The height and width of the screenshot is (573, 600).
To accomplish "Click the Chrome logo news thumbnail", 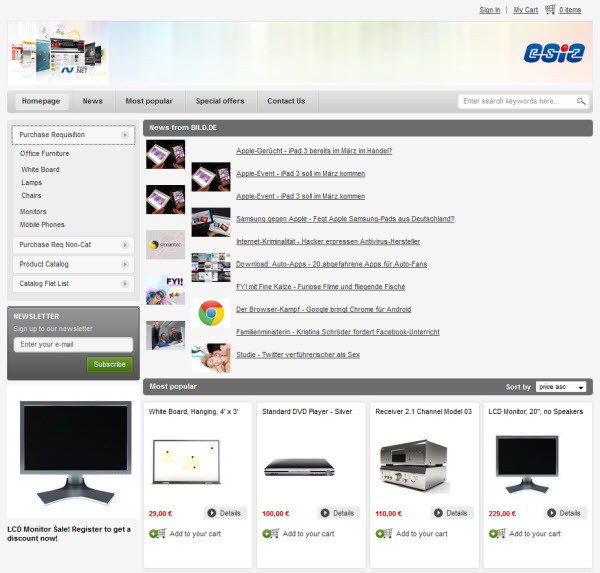I will pos(211,313).
